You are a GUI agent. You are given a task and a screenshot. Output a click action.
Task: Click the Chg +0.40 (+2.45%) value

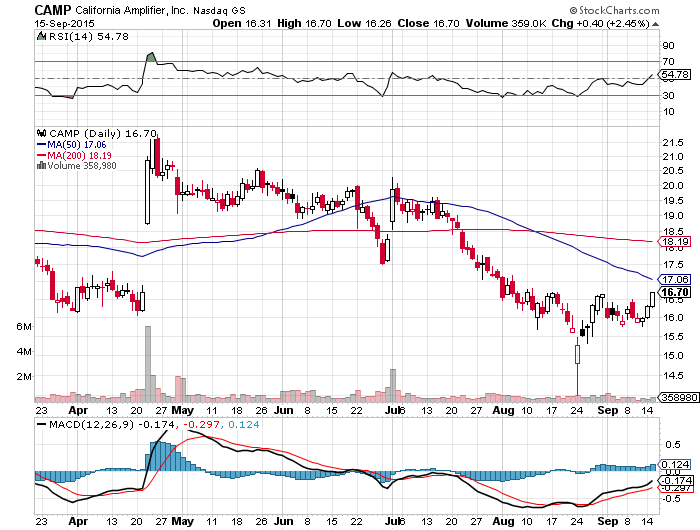[x=600, y=23]
